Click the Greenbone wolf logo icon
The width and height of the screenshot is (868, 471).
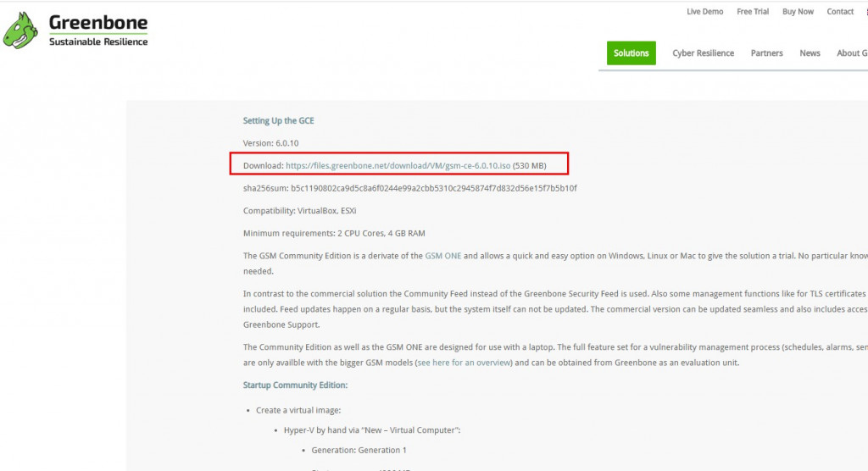coord(20,30)
